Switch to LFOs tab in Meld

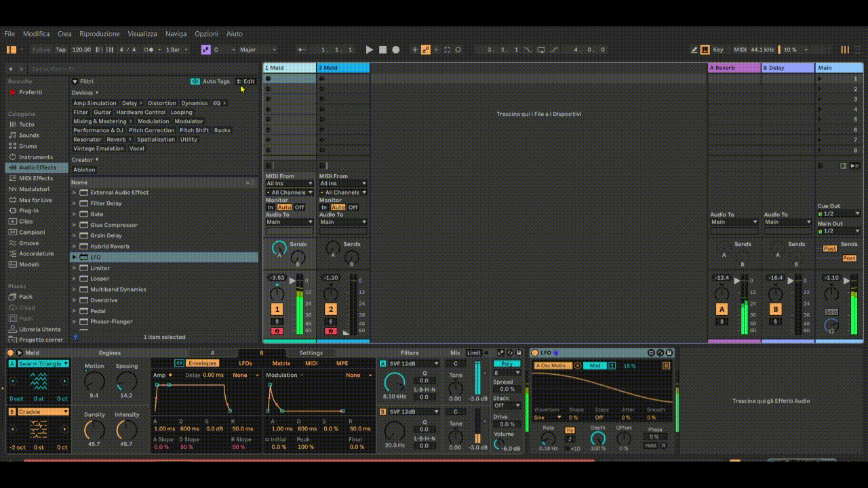[x=245, y=363]
